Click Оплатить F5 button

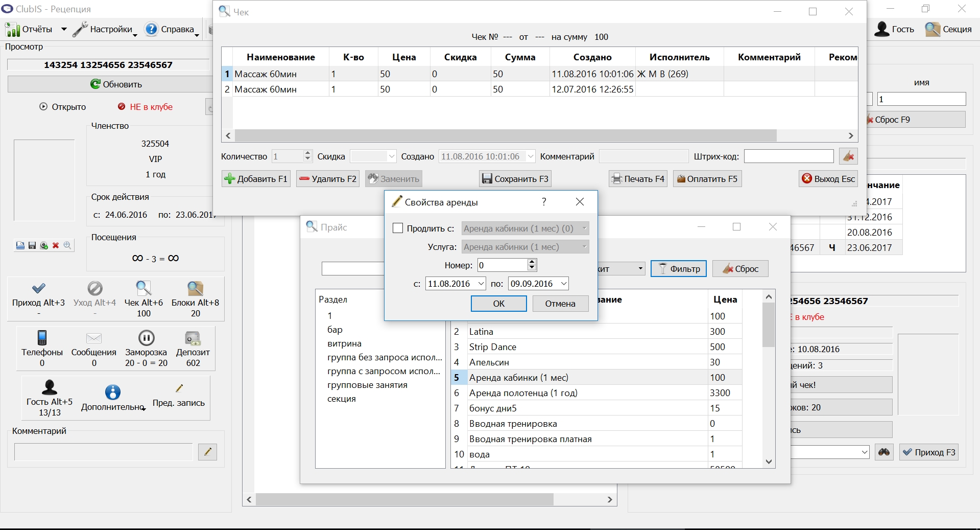[x=707, y=179]
